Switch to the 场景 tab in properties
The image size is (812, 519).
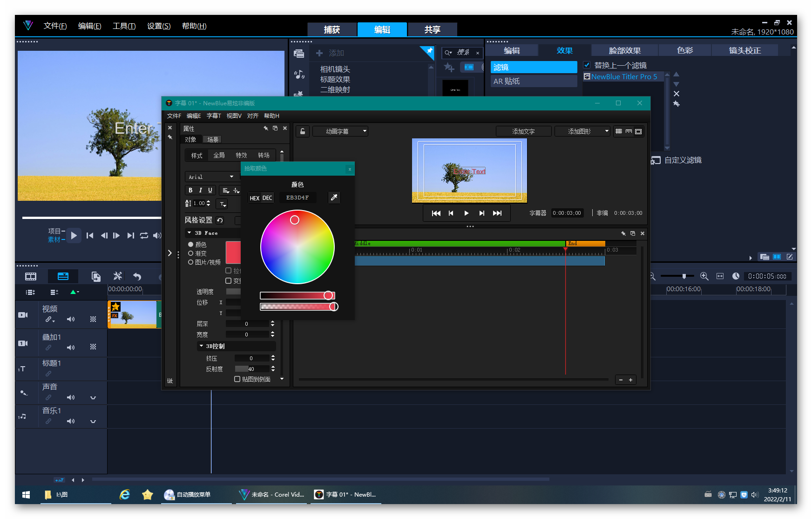tap(213, 139)
